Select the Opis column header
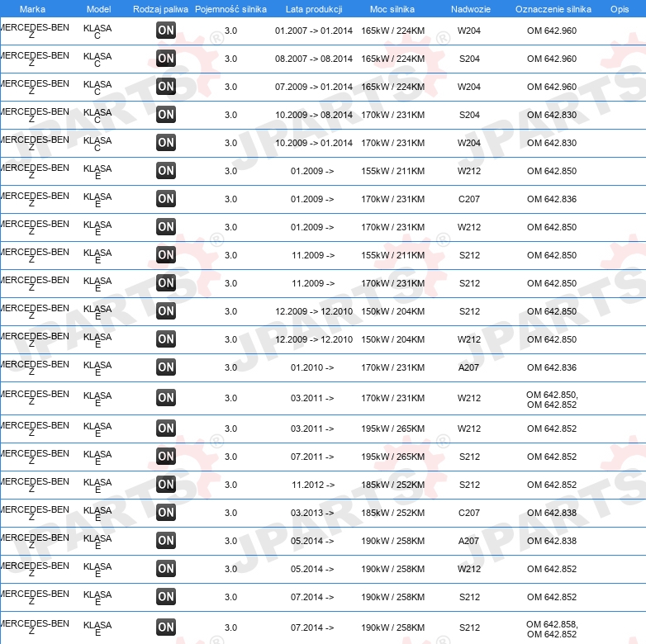 620,9
